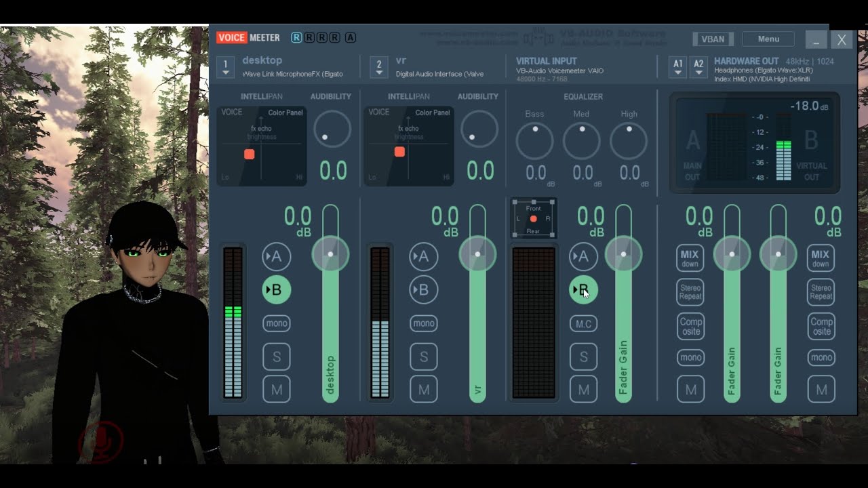Click the main out A bus fader knob
This screenshot has width=868, height=488.
tap(732, 253)
